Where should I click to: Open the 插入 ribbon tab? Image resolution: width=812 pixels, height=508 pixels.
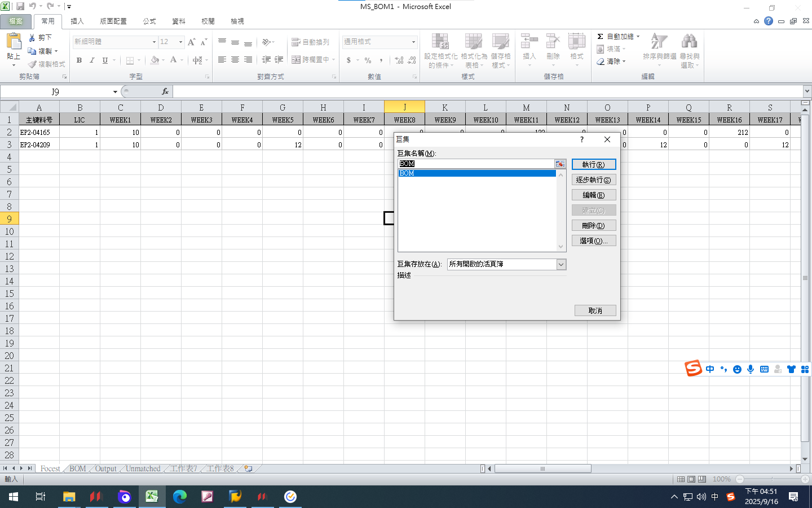(77, 21)
